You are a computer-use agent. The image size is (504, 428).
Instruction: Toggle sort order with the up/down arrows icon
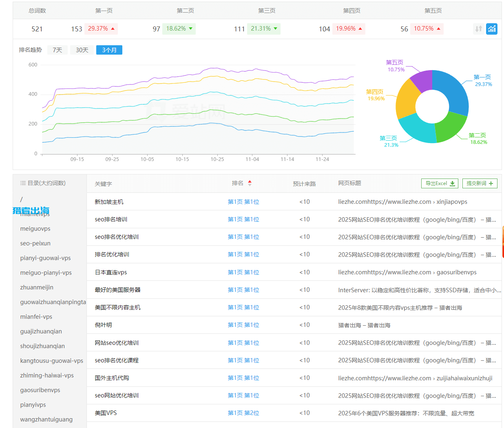(x=478, y=29)
